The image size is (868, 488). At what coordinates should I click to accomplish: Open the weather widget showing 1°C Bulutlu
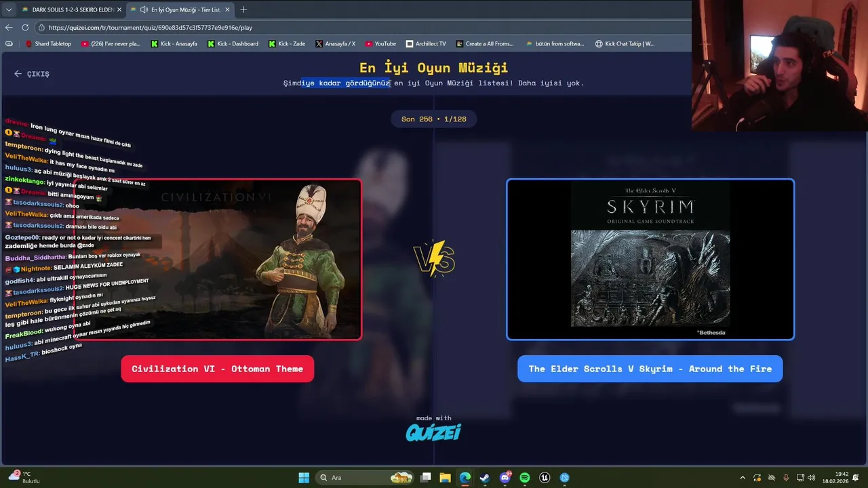coord(23,477)
